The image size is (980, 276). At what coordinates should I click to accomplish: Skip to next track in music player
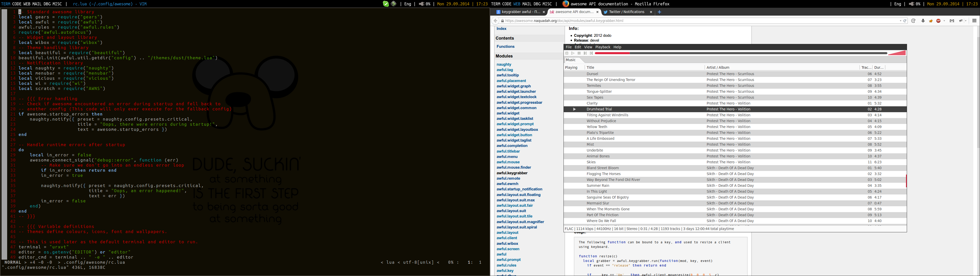tap(591, 53)
